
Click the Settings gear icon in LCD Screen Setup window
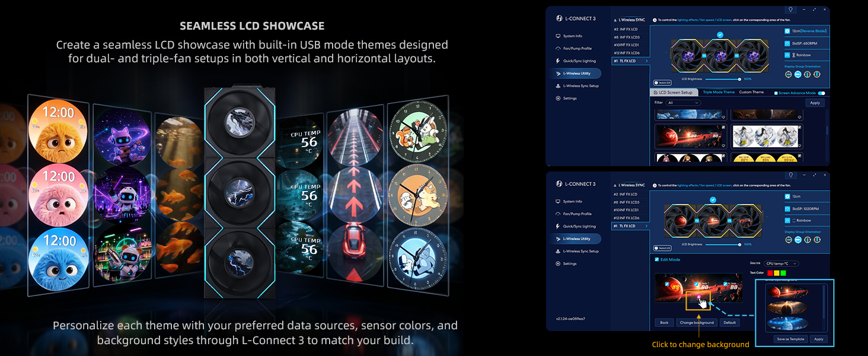[558, 98]
